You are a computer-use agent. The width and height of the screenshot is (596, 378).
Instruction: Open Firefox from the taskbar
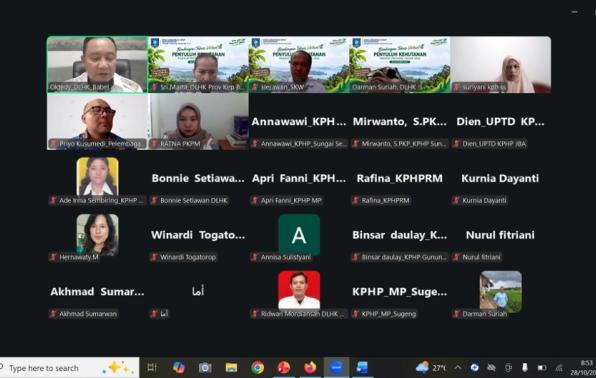tap(310, 367)
